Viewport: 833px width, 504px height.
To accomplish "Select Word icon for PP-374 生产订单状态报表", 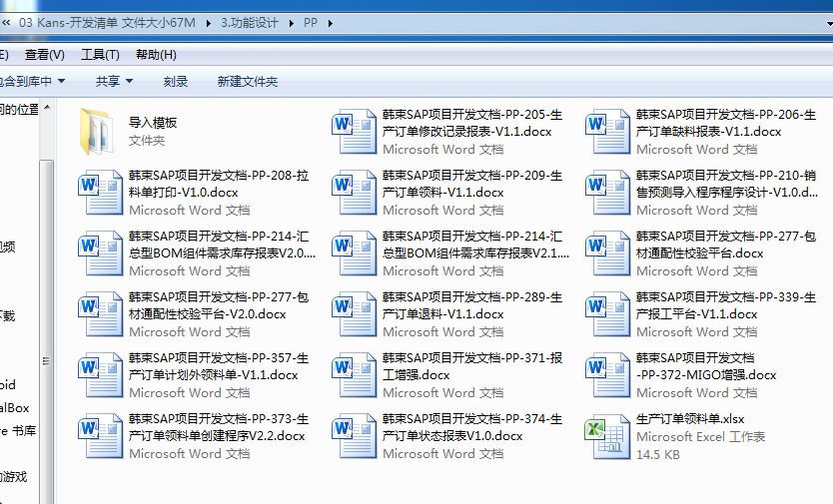I will tap(354, 436).
